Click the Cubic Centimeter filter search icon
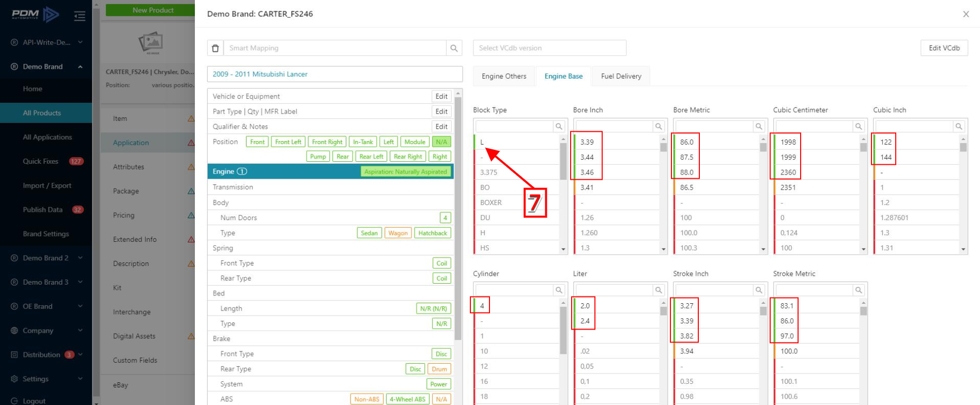Screen dimensions: 980x405 [x=859, y=127]
